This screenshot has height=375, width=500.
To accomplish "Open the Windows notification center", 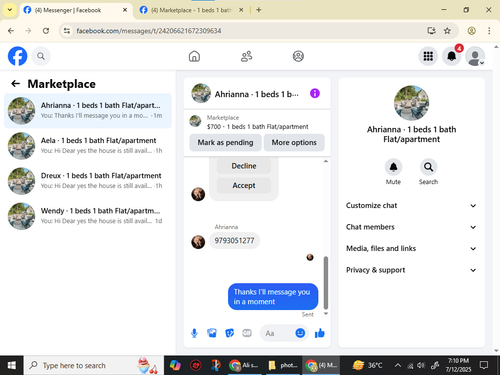I will (484, 365).
